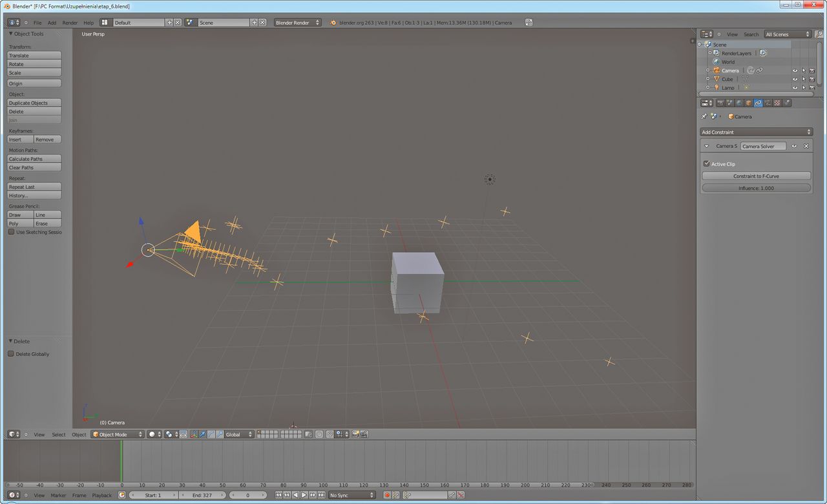Play the animation forward
The width and height of the screenshot is (827, 504).
304,495
